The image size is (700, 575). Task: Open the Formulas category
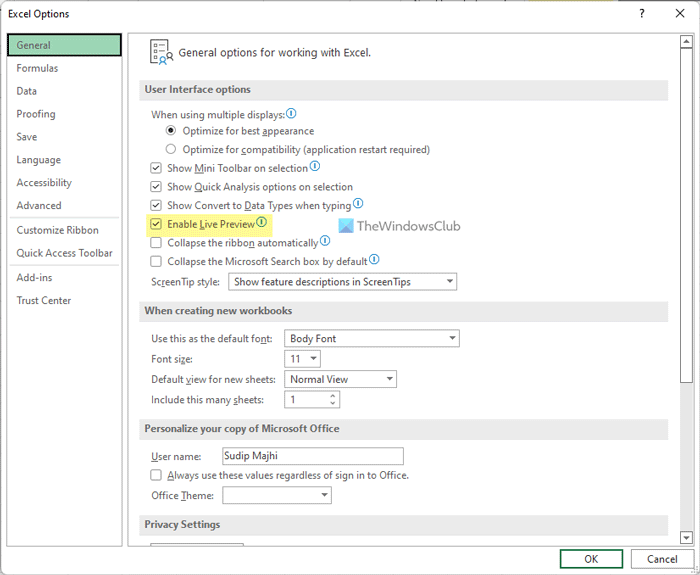[64, 68]
